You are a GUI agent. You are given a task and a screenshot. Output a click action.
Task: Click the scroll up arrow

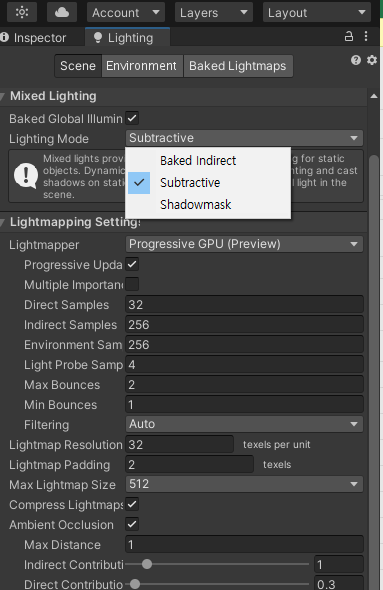(374, 96)
